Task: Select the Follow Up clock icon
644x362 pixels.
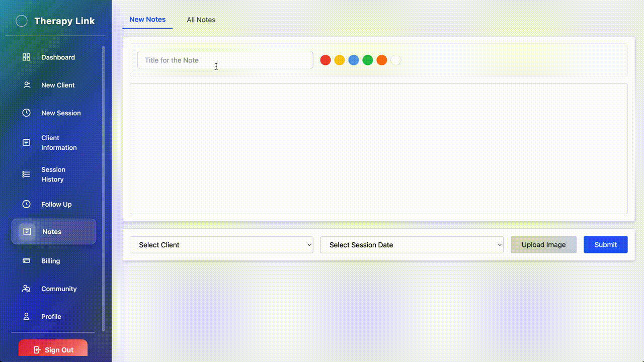Action: coord(26,204)
